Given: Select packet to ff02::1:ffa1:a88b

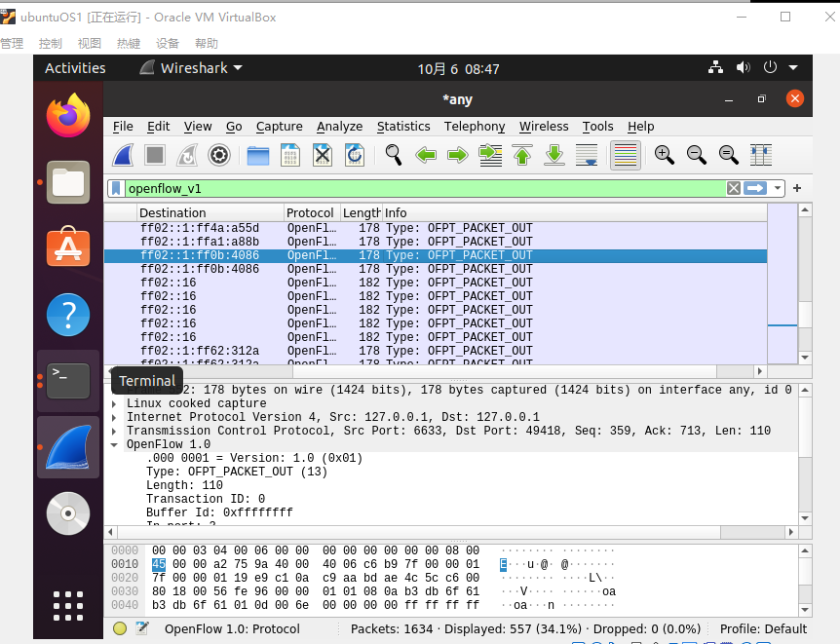Looking at the screenshot, I should [x=436, y=242].
